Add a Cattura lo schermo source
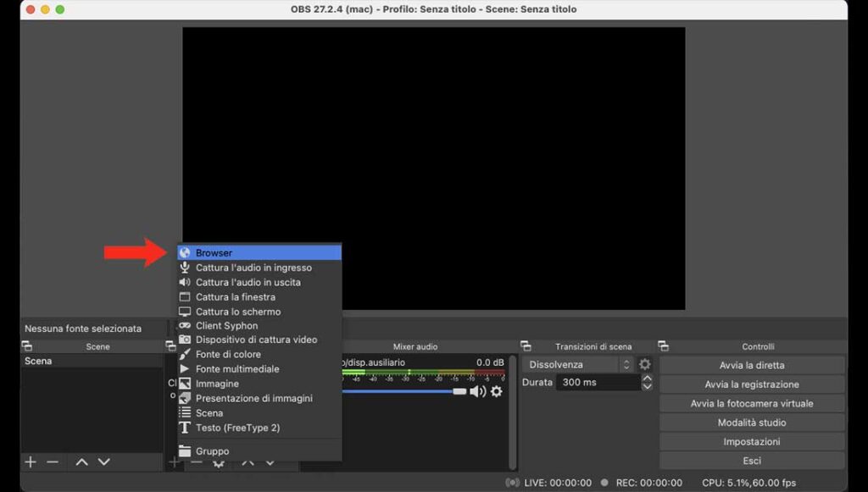Screen dimensions: 868x492 tap(259, 312)
